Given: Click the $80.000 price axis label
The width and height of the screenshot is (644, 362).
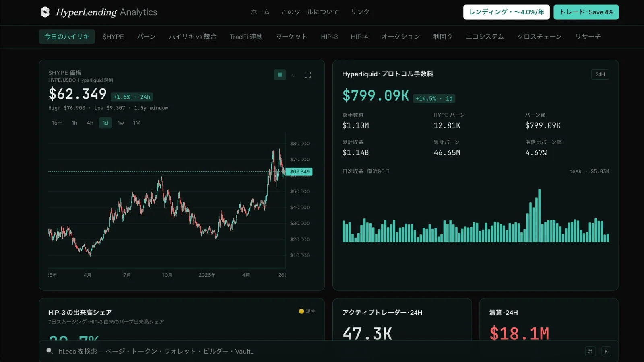Looking at the screenshot, I should click(300, 144).
